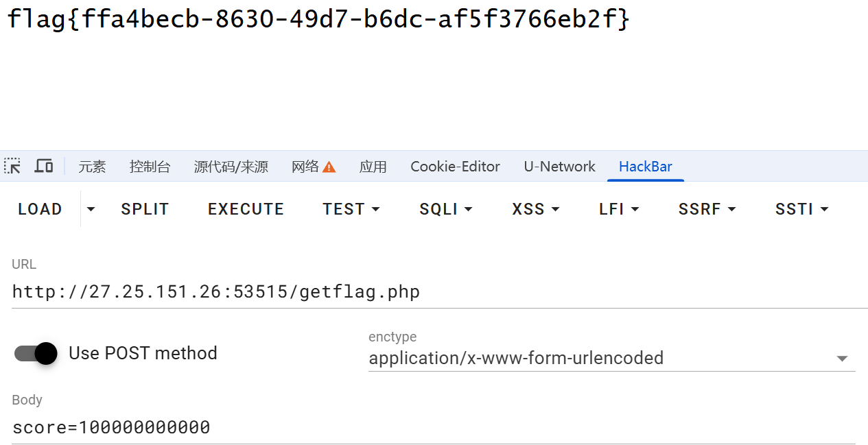
Task: Expand the TEST payload menu
Action: click(351, 209)
